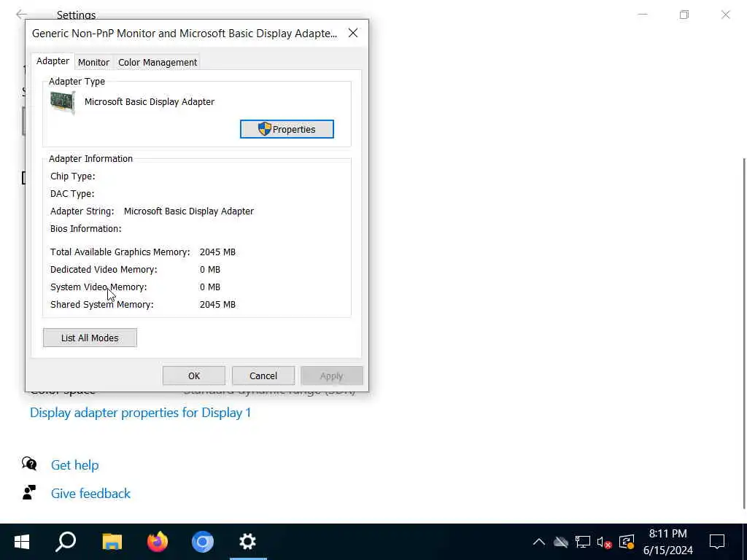Open the Windows Update tray icon
Screen dimensions: 747x560
click(627, 542)
